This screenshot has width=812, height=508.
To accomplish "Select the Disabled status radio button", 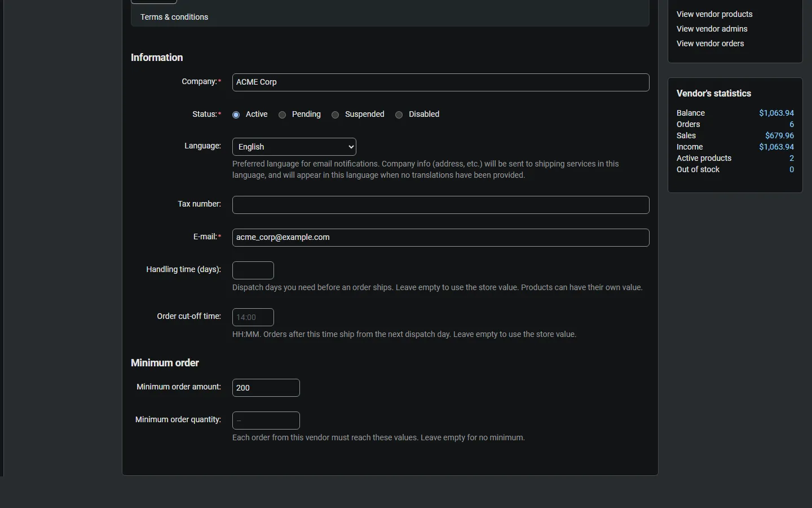I will pos(399,115).
